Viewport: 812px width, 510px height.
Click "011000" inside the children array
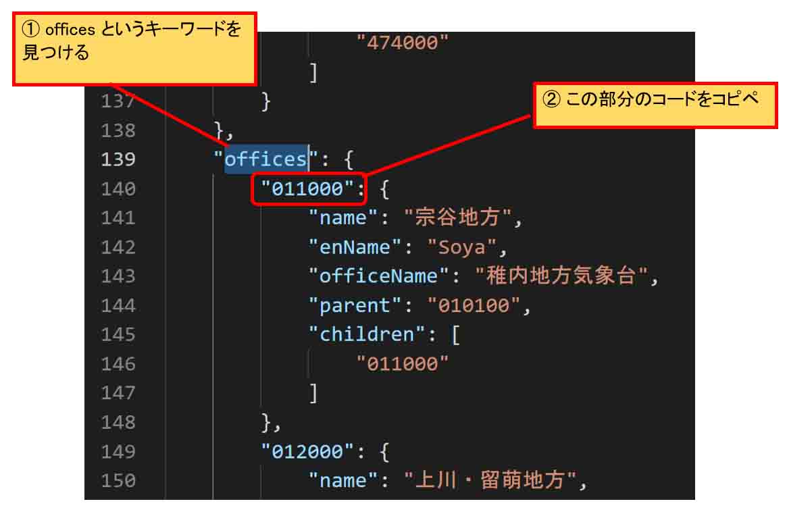click(403, 364)
